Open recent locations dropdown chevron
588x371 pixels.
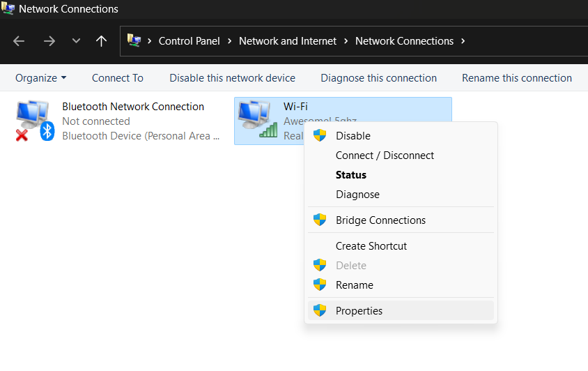coord(76,40)
